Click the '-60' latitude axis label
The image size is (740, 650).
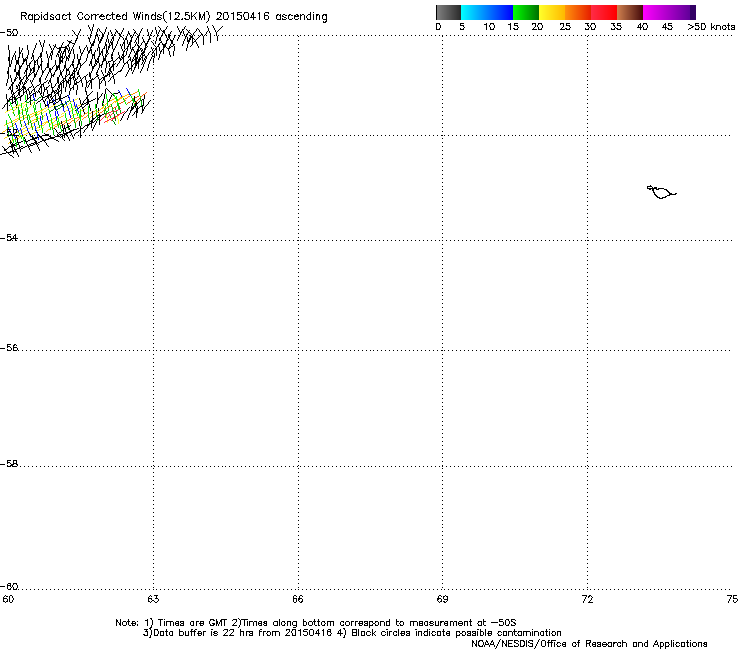(x=9, y=587)
